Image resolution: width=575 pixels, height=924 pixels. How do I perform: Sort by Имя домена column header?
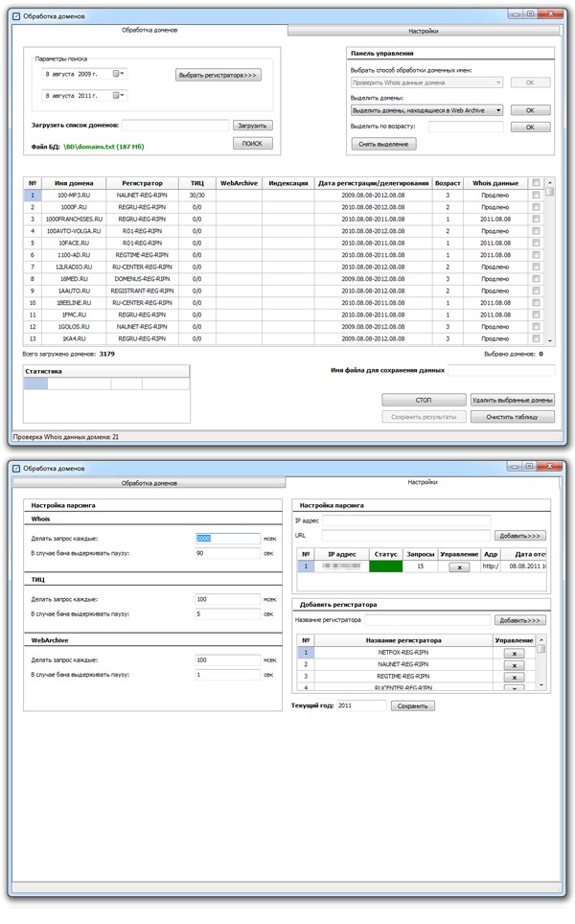point(74,183)
